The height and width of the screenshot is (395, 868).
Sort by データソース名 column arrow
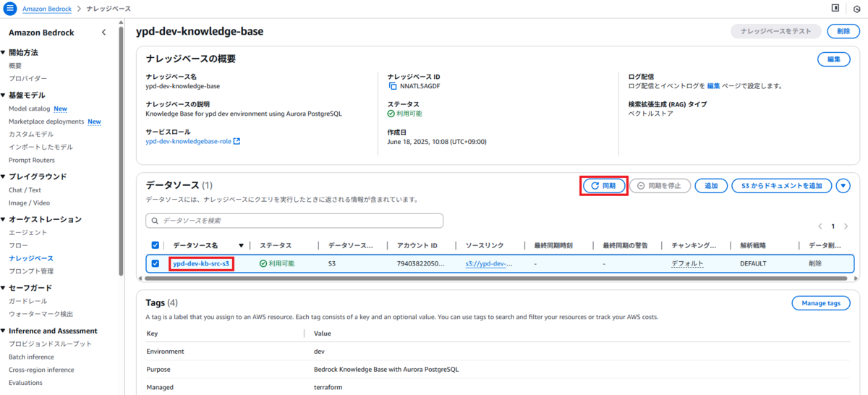tap(241, 245)
